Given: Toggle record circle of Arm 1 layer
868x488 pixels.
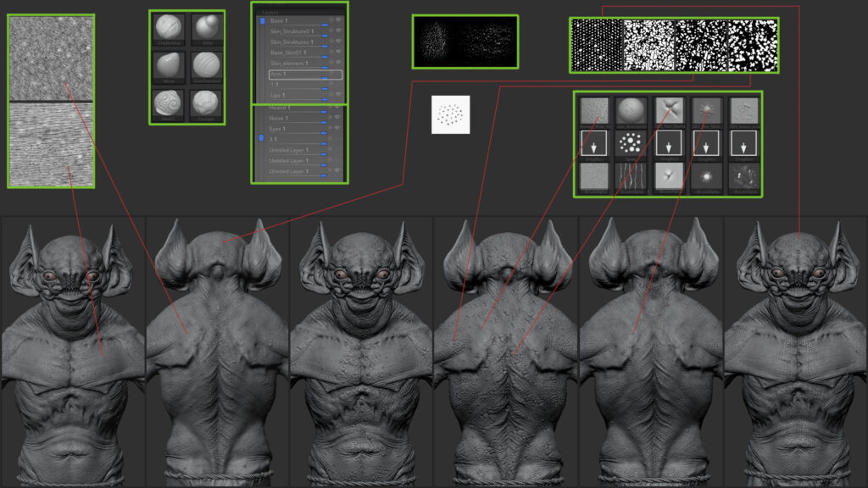Looking at the screenshot, I should coord(331,73).
